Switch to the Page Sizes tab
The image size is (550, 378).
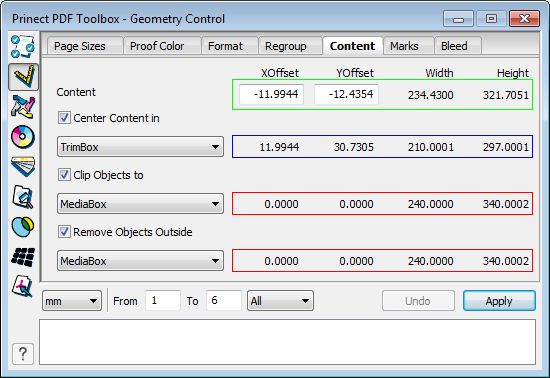80,46
